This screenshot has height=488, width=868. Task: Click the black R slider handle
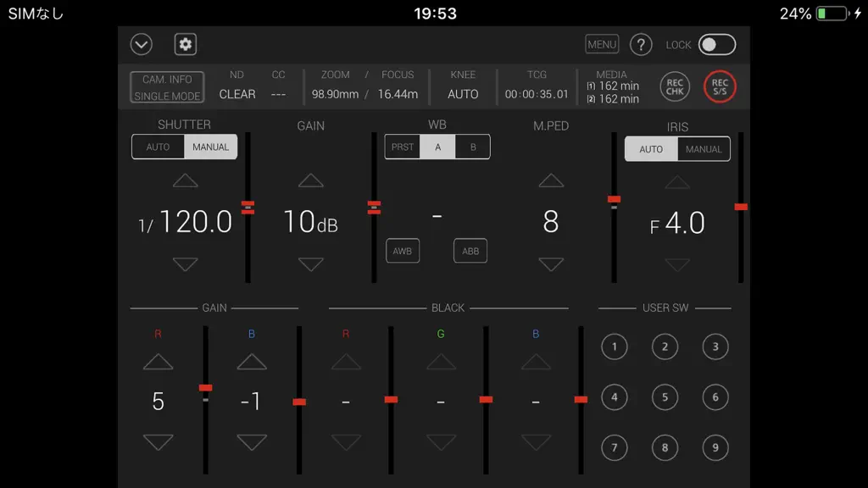pos(391,400)
